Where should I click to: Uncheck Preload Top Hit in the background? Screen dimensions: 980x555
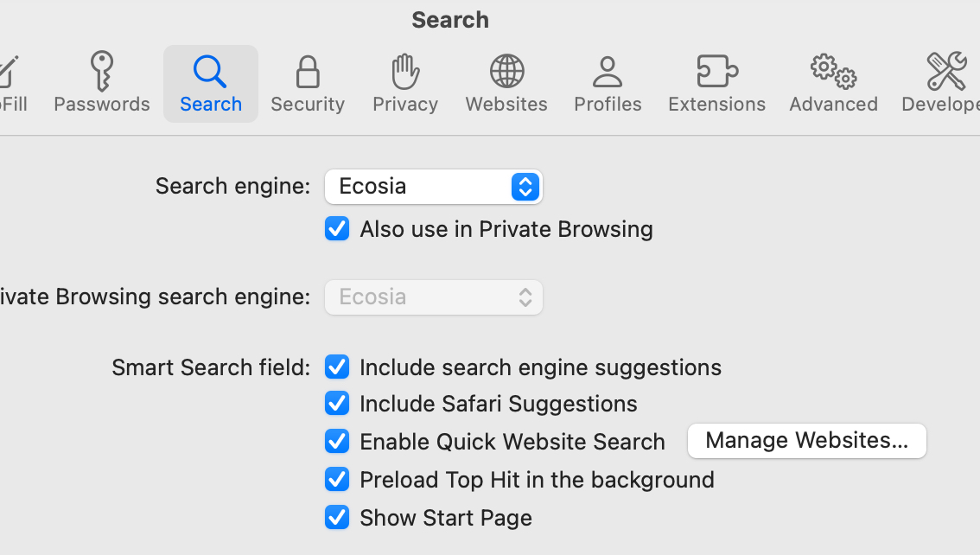(x=337, y=480)
